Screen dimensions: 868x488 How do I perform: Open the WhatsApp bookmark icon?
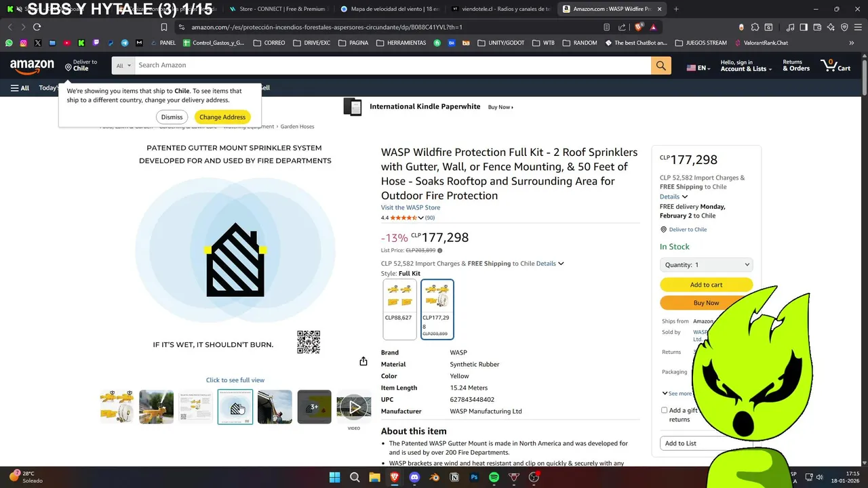(9, 43)
